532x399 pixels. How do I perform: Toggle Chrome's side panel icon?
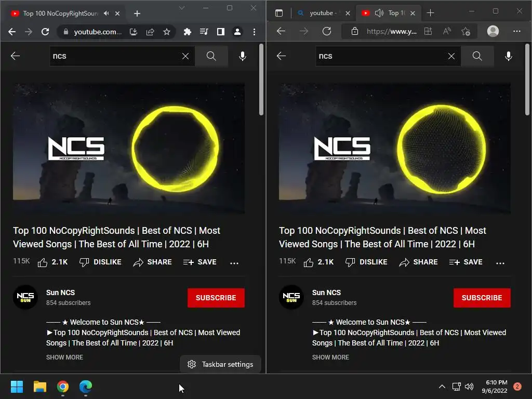[x=220, y=32]
